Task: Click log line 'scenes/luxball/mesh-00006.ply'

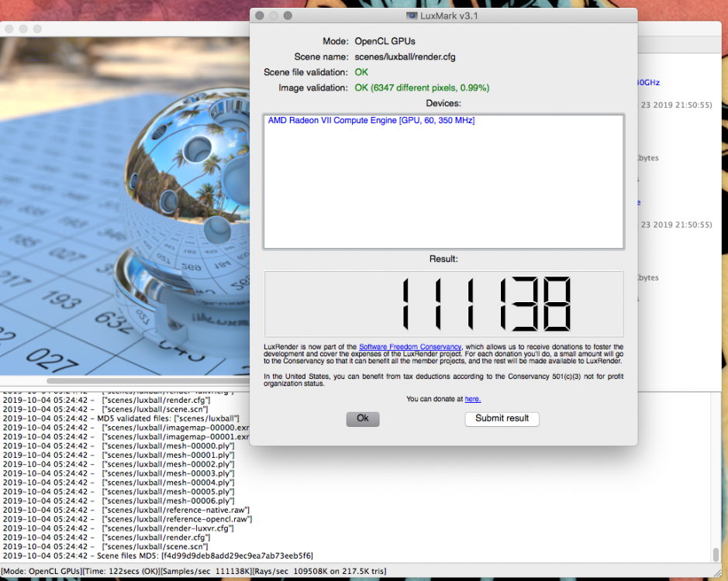Action: [x=119, y=500]
